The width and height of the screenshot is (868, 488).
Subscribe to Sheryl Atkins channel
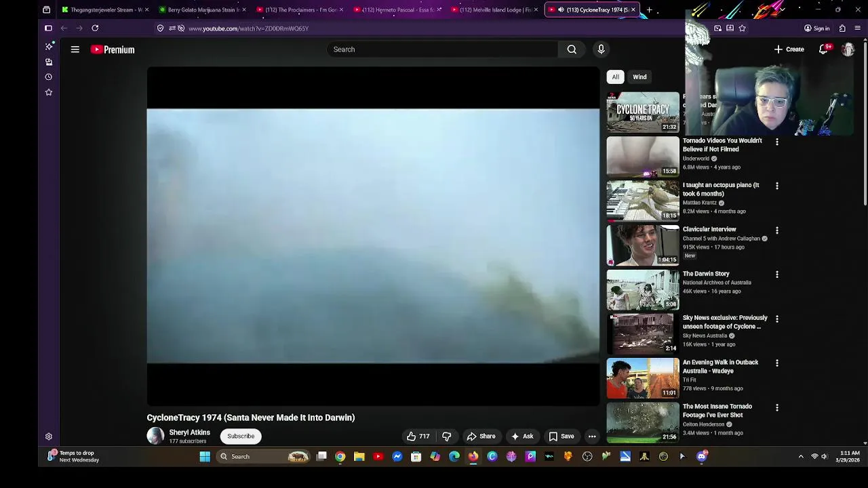(241, 436)
